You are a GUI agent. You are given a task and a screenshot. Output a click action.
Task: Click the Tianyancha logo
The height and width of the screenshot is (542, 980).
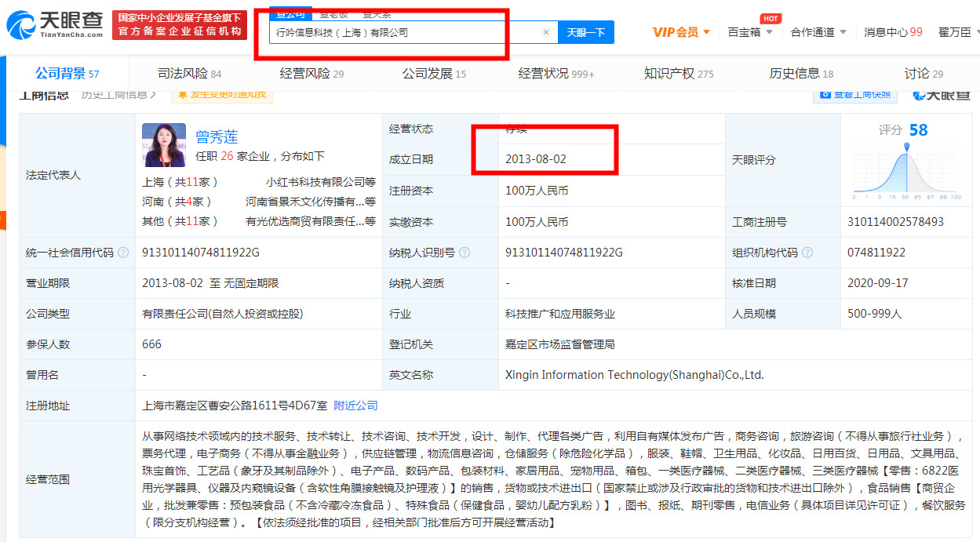[54, 26]
